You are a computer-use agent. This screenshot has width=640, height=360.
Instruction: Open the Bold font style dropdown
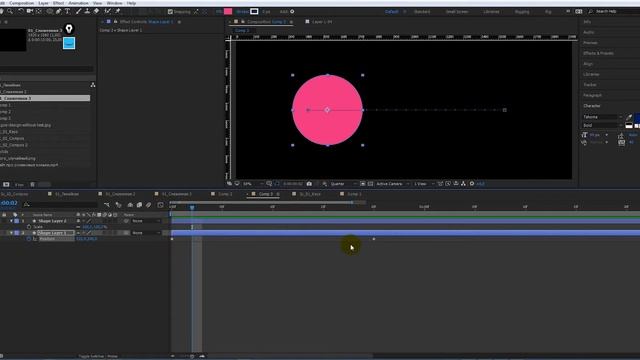coord(602,125)
